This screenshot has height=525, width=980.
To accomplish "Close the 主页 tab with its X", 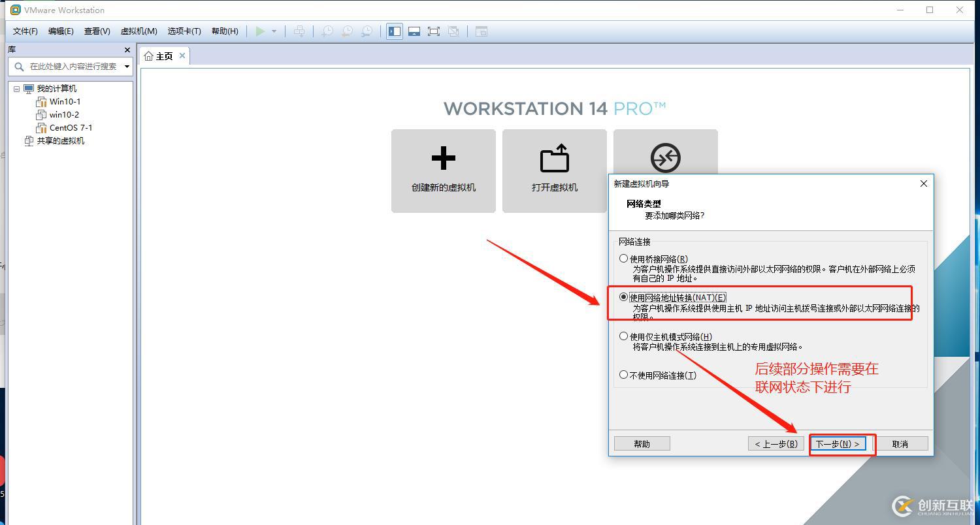I will pyautogui.click(x=182, y=56).
